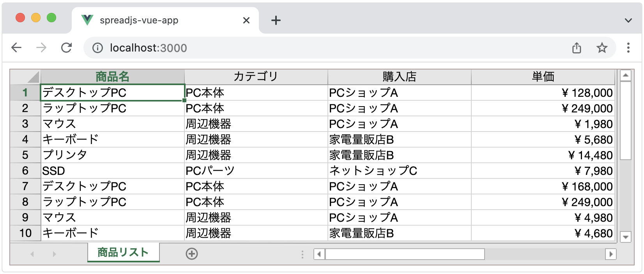Bookmark this page with star icon

602,48
